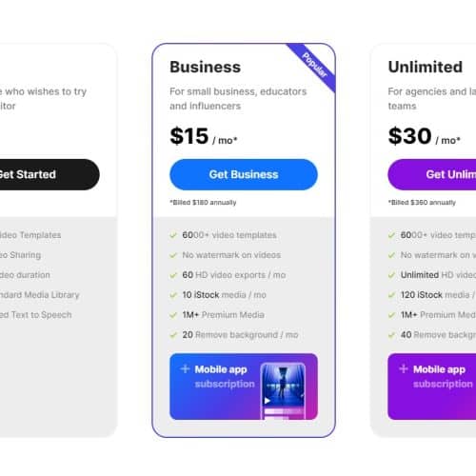Click the purple Get Unlimited button
The height and width of the screenshot is (476, 476).
pos(432,174)
